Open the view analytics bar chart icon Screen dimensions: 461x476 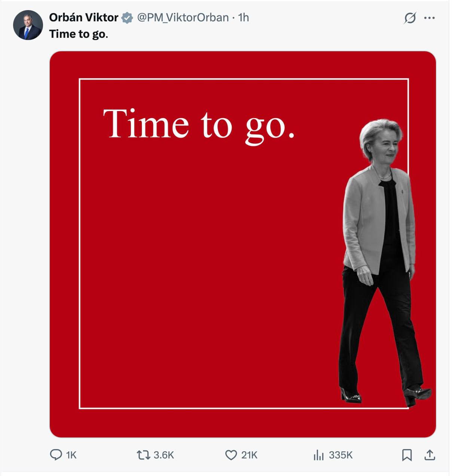point(318,455)
